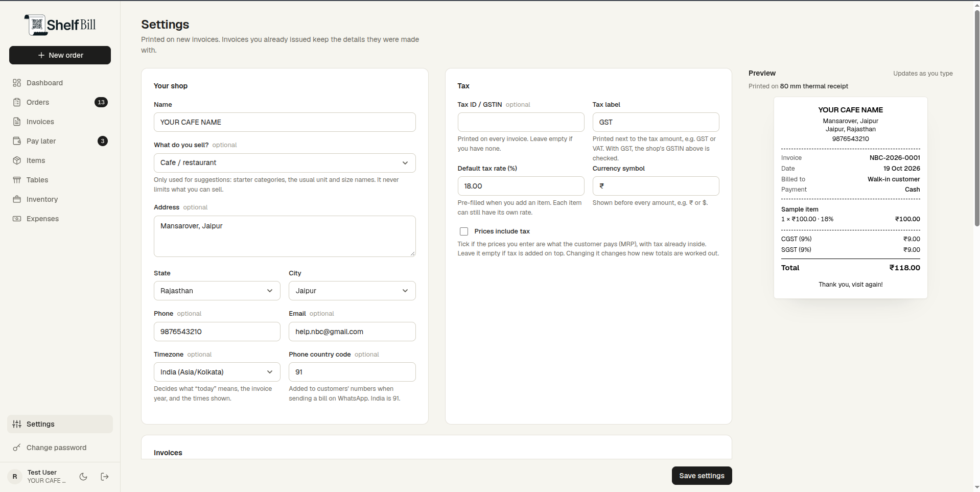Click the Inventory briefcase icon
The image size is (980, 492).
(x=17, y=199)
